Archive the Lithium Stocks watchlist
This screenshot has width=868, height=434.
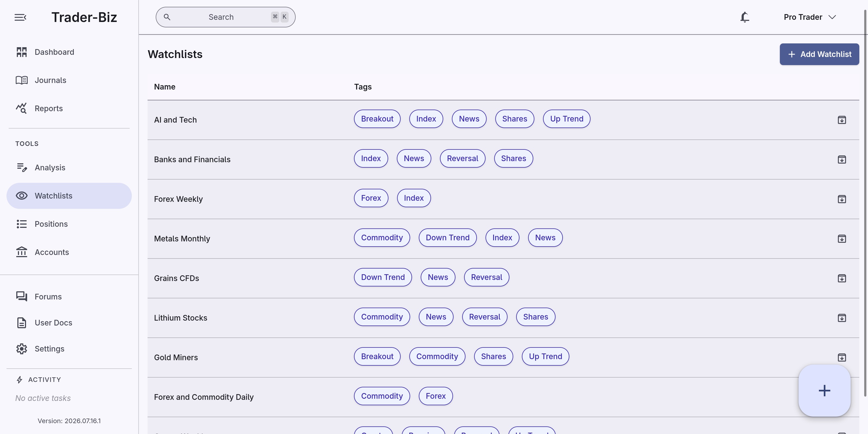pos(842,318)
